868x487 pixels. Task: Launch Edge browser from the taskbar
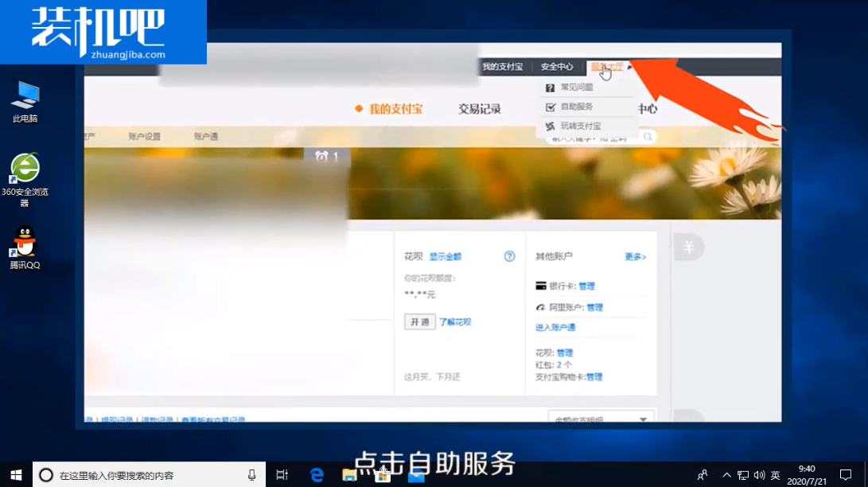click(317, 475)
